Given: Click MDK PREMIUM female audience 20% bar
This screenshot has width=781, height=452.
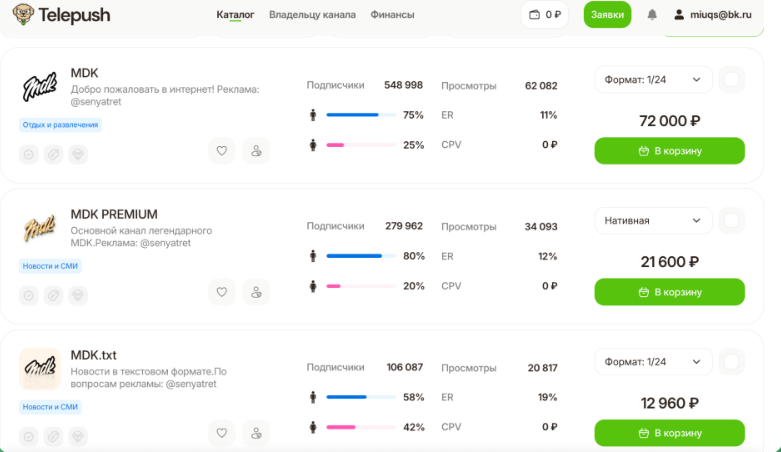Looking at the screenshot, I should pyautogui.click(x=361, y=286).
